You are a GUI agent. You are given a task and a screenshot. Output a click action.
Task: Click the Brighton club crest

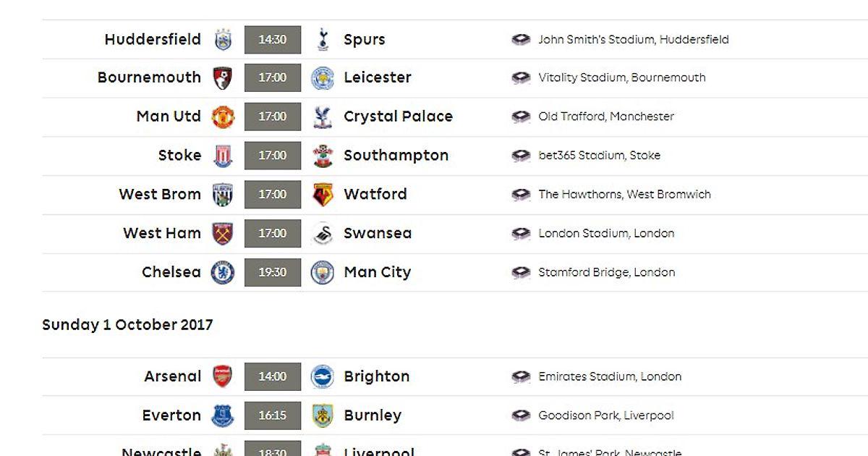coord(323,376)
